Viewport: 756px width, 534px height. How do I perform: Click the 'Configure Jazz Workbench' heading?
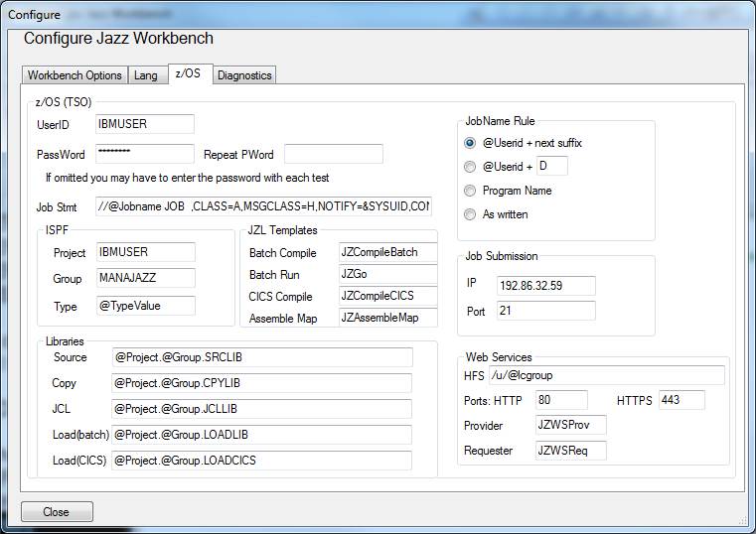(x=118, y=38)
